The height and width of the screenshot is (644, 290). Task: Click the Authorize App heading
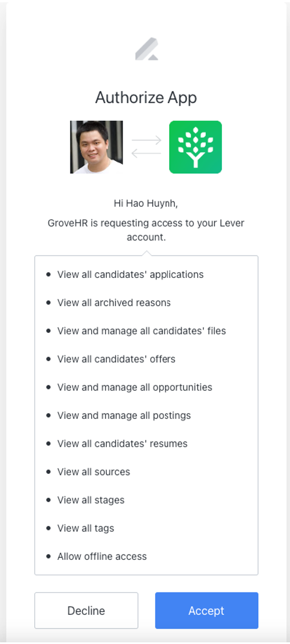tap(146, 98)
